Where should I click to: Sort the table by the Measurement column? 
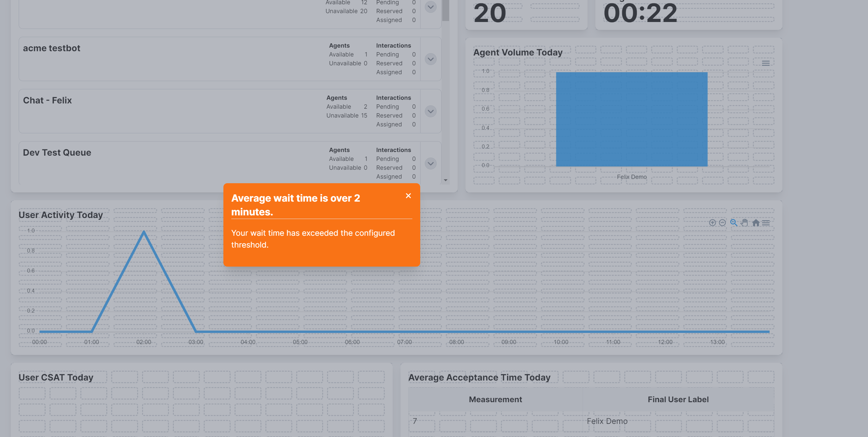pos(495,399)
